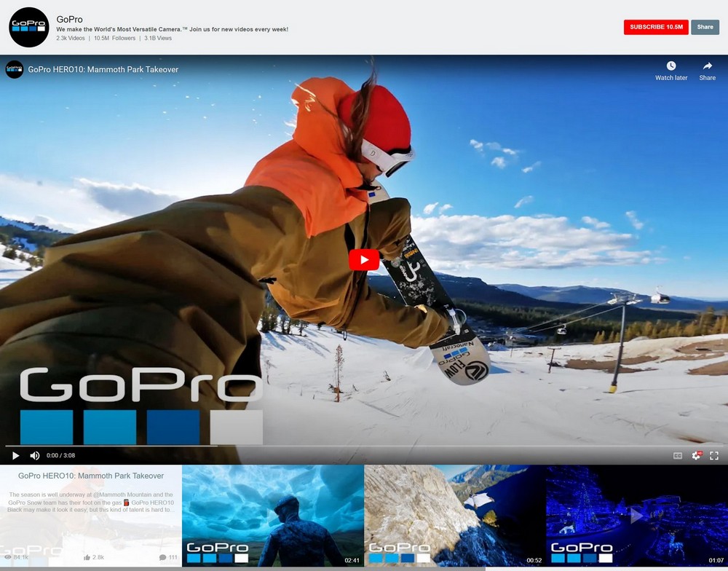This screenshot has height=571, width=728.
Task: Click the Mammoth Park Takeover description card
Action: click(91, 503)
